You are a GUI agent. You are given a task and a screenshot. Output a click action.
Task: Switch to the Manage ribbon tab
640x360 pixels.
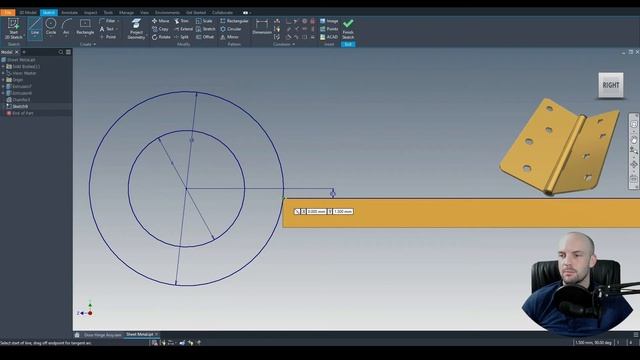127,12
